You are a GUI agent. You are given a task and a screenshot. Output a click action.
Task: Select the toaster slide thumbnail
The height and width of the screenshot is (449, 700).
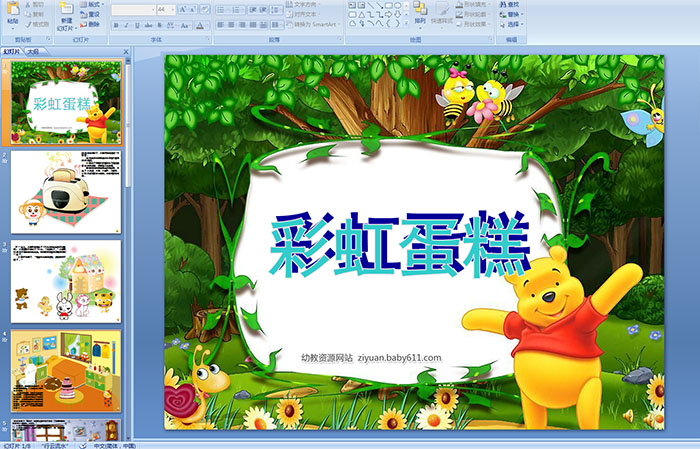pyautogui.click(x=66, y=191)
